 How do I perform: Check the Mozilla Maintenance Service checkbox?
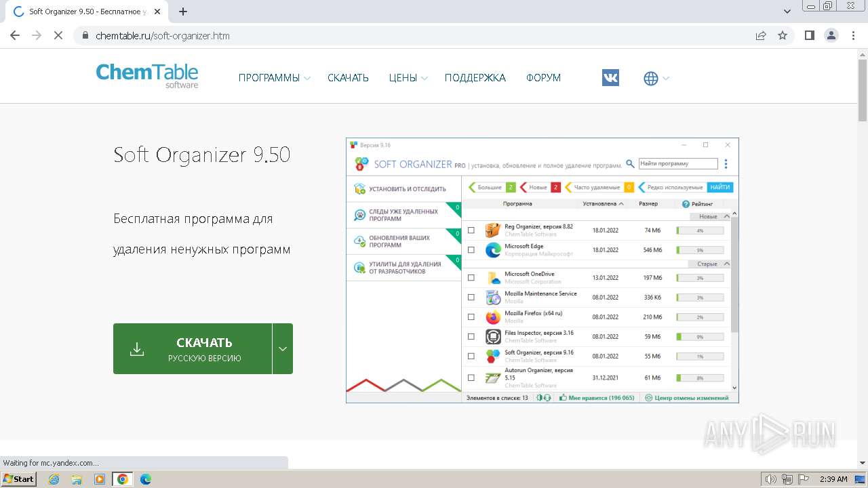[x=471, y=297]
